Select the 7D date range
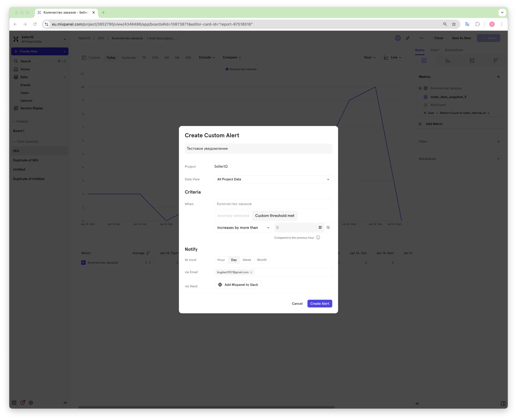Image resolution: width=517 pixels, height=420 pixels. [x=144, y=58]
